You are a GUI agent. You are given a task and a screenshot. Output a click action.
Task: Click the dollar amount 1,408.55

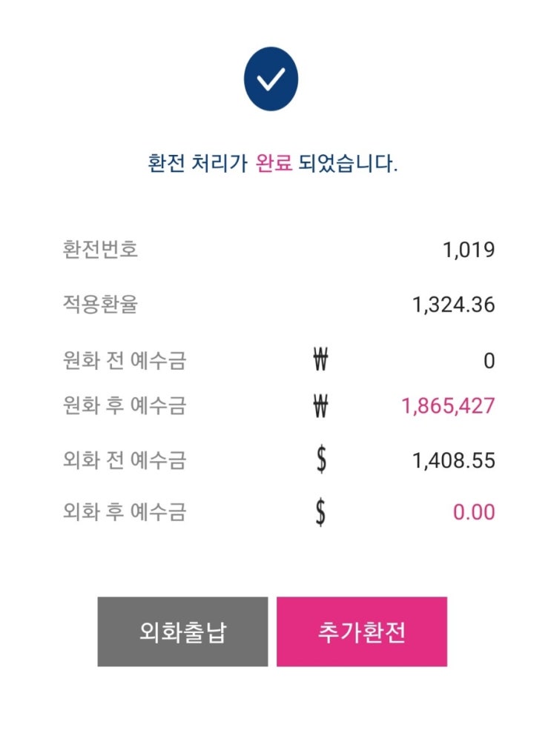click(x=453, y=461)
